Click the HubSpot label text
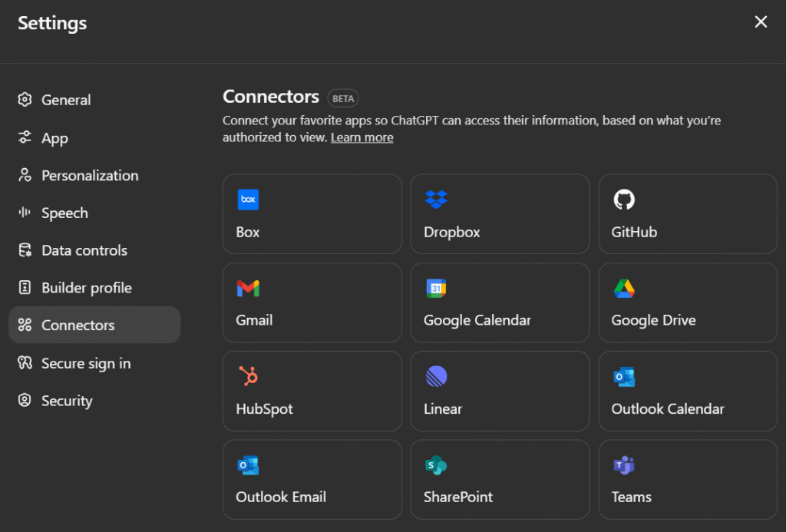 [264, 409]
